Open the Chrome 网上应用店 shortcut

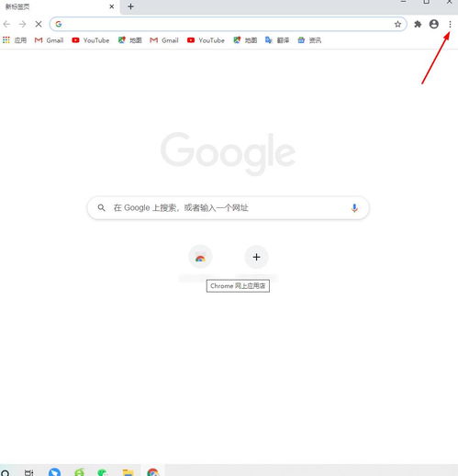pyautogui.click(x=200, y=257)
